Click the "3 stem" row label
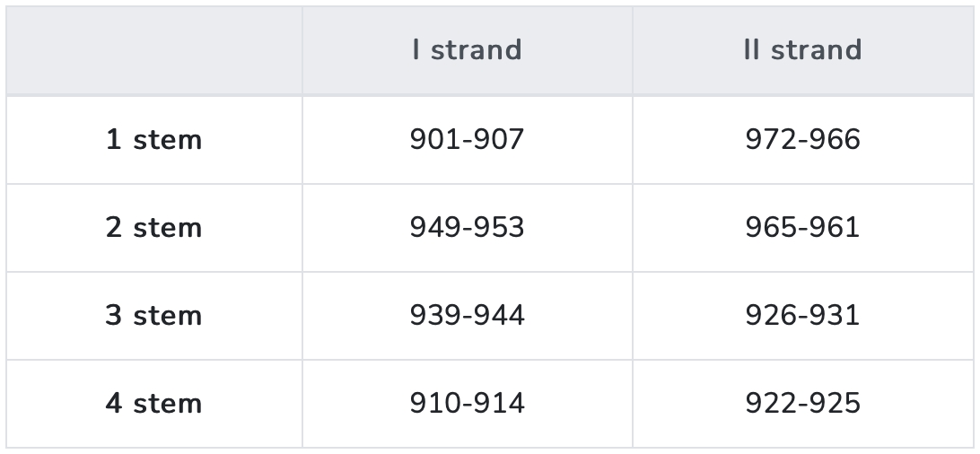This screenshot has height=454, width=980. coord(154,316)
